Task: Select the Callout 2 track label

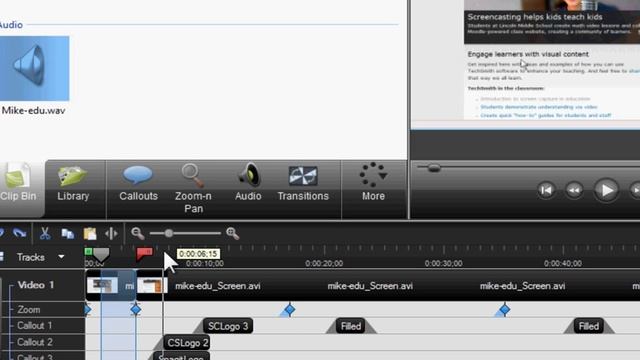Action: [35, 342]
